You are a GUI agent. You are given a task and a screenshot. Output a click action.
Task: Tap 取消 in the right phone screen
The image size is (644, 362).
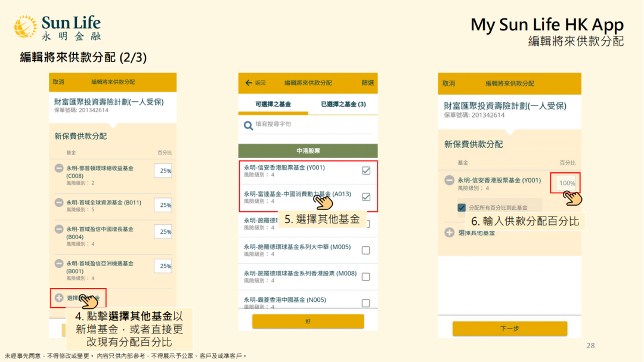pos(448,83)
